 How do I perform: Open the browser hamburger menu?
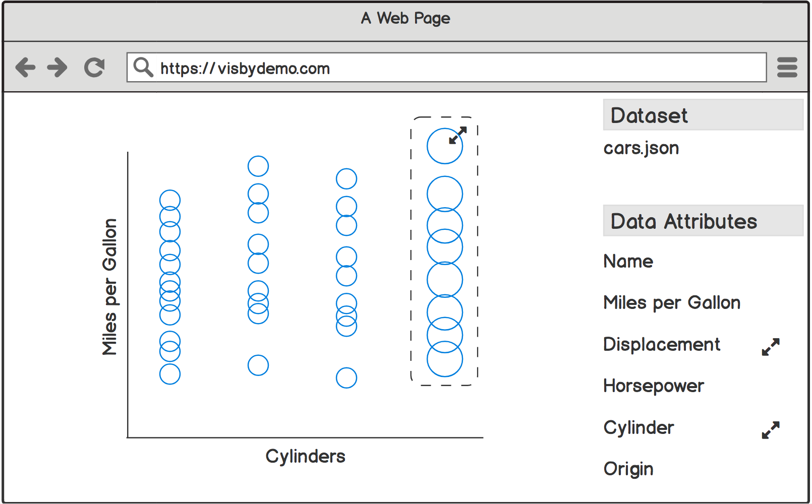[787, 67]
